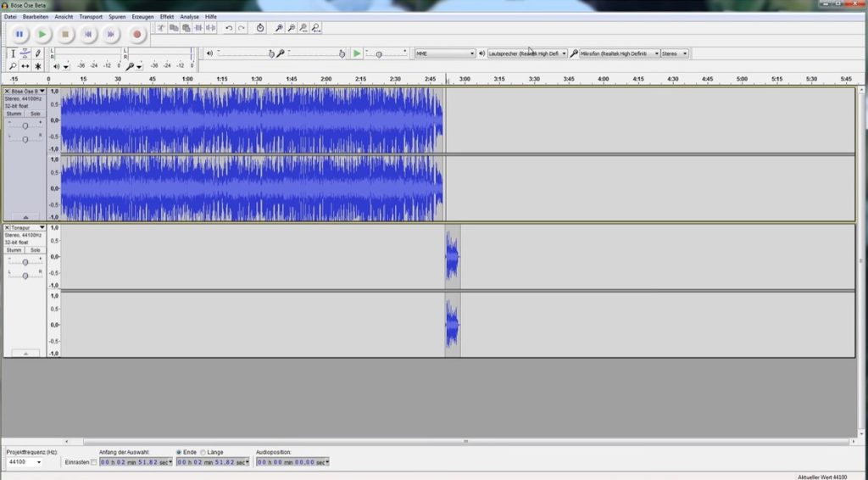The image size is (868, 480).
Task: Open the Datei menu
Action: 10,17
